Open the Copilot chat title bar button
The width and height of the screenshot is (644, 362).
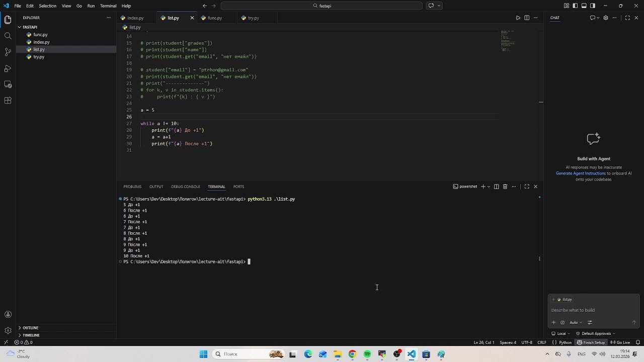pos(431,6)
